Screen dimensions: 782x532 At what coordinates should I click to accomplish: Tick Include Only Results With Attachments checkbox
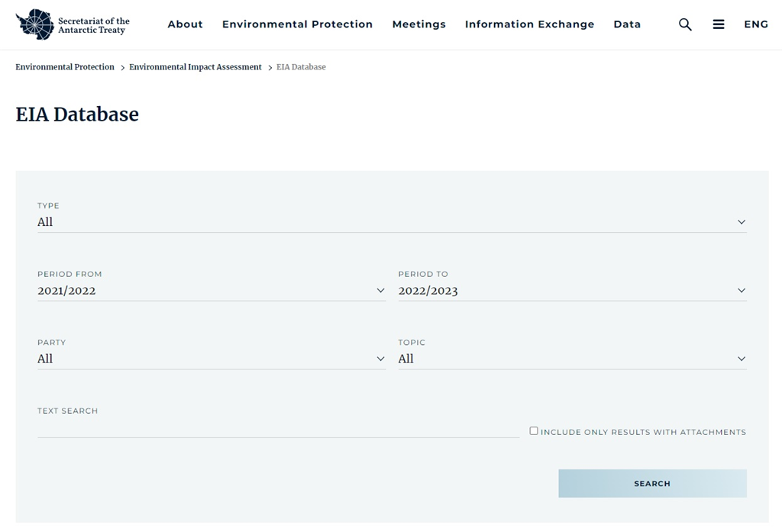click(534, 430)
